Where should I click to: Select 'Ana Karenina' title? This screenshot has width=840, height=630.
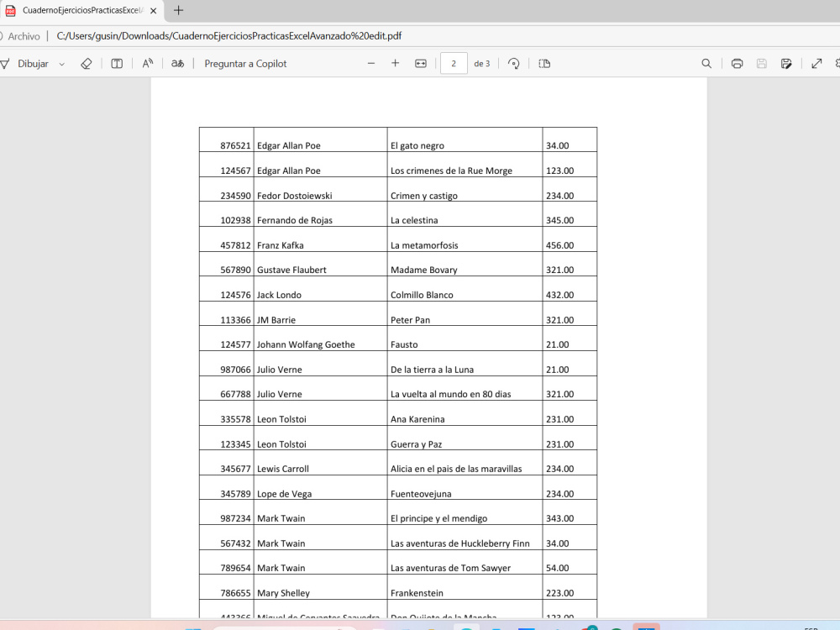point(417,419)
